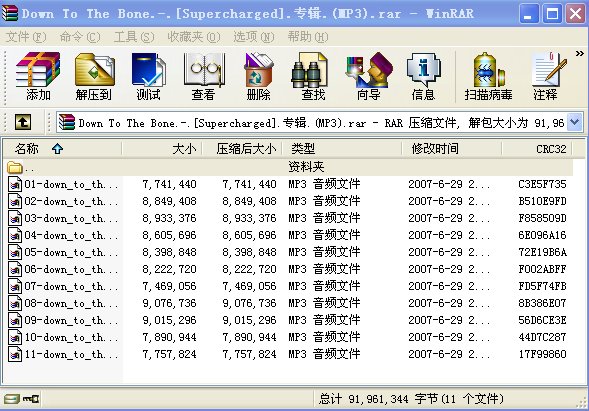Click the key password icon in status bar
Image resolution: width=589 pixels, height=411 pixels.
click(x=31, y=399)
